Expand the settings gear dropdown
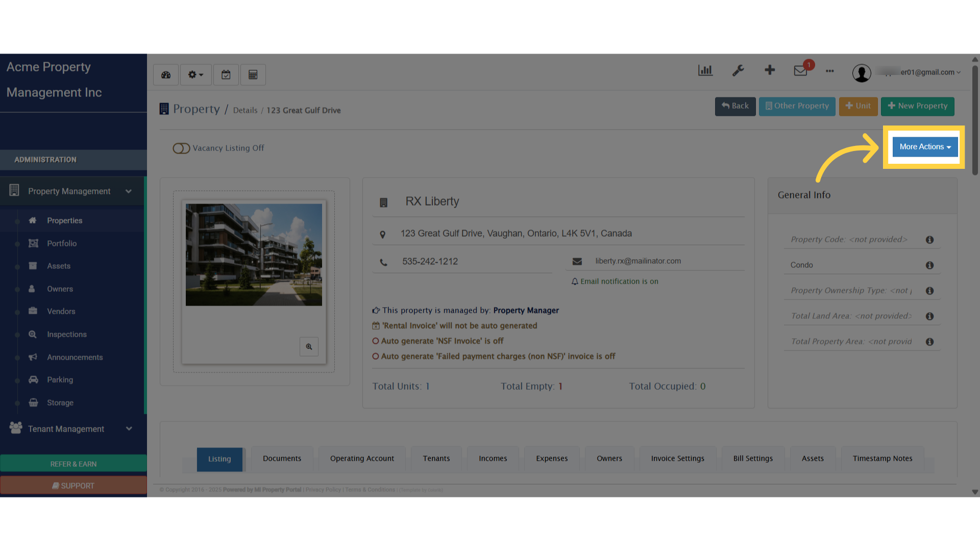 [x=195, y=74]
